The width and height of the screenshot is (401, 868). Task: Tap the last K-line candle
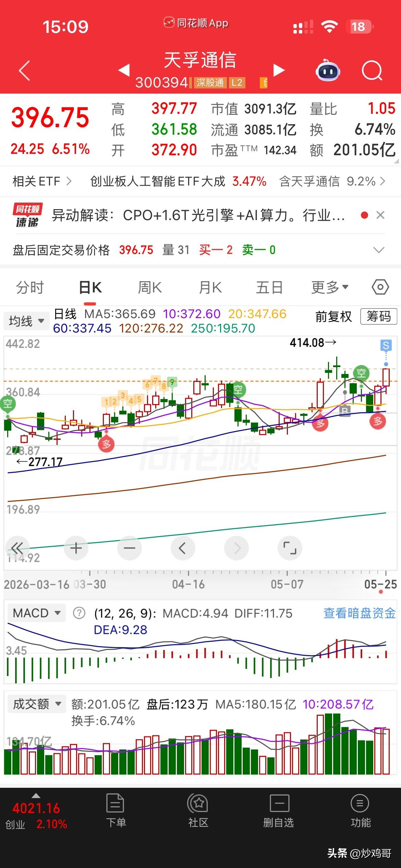tap(386, 378)
